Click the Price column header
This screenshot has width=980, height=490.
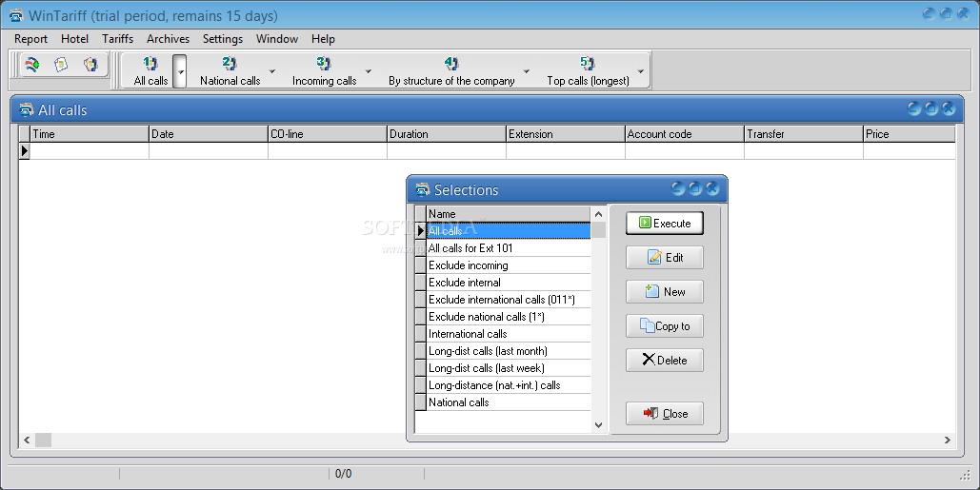tap(910, 134)
